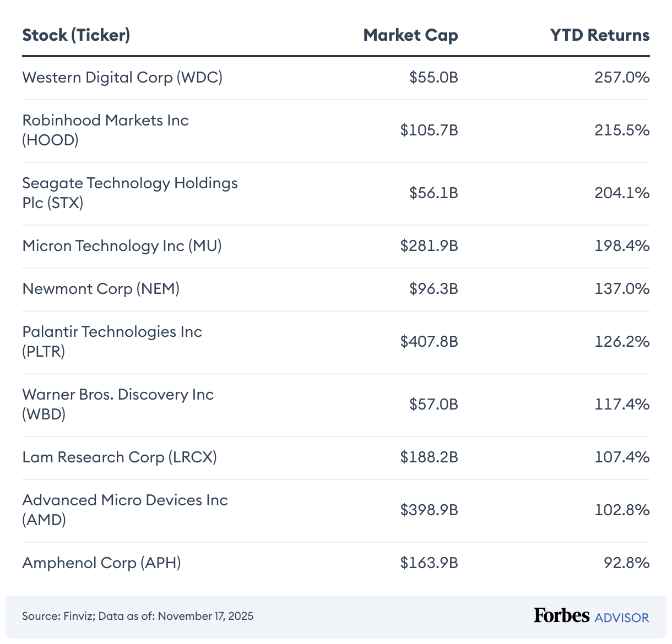The image size is (672, 644).
Task: Open Micron Technology Inc (MU) entry
Action: 122,246
